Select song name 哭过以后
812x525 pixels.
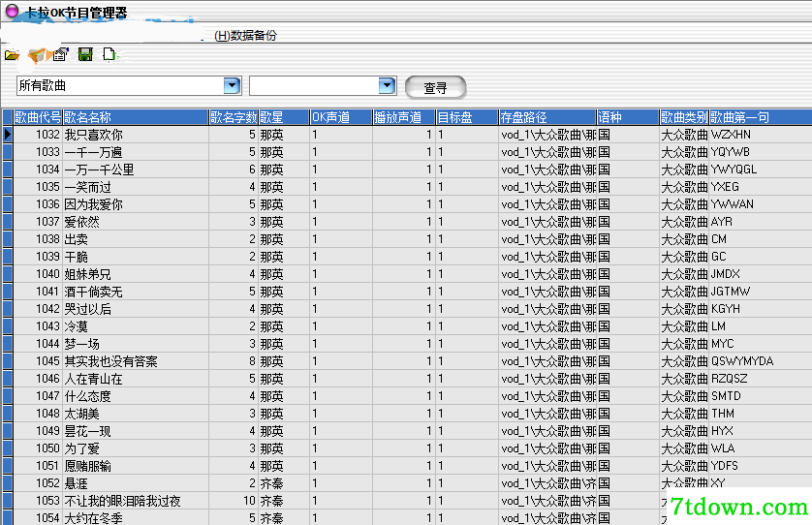[x=88, y=309]
